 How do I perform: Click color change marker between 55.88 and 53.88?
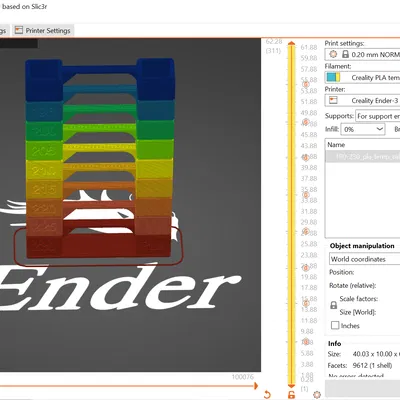point(306,85)
